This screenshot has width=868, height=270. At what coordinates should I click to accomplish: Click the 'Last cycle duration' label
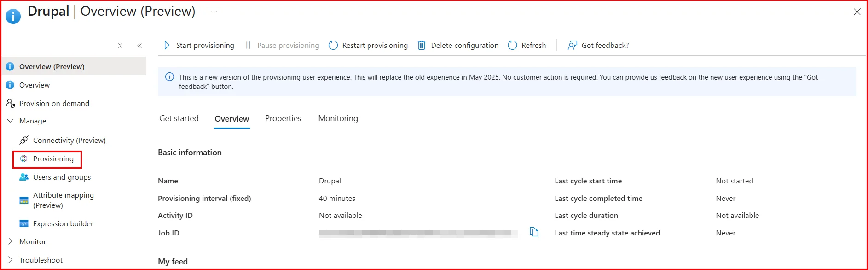tap(586, 215)
